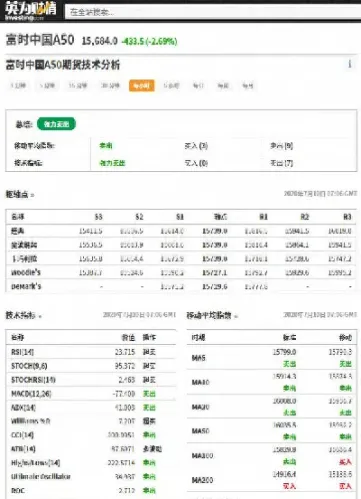The image size is (361, 499).
Task: Click the pivot points section heading
Action: click(x=17, y=194)
